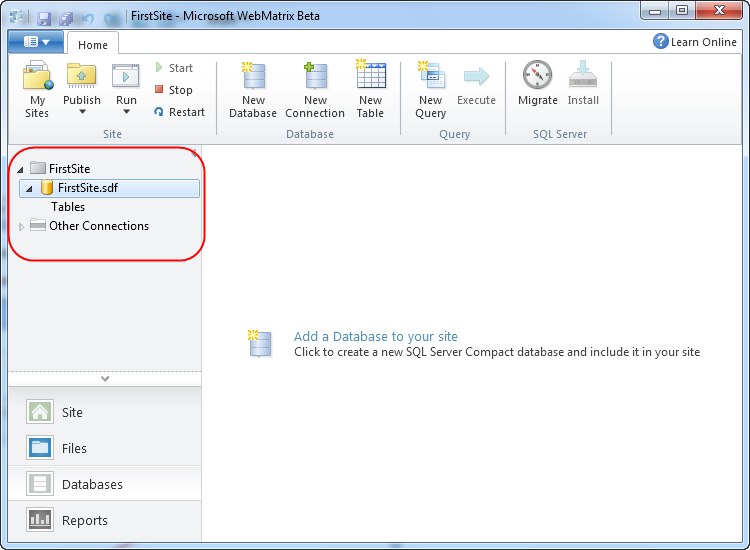Open the Publish dropdown arrow

tap(82, 112)
